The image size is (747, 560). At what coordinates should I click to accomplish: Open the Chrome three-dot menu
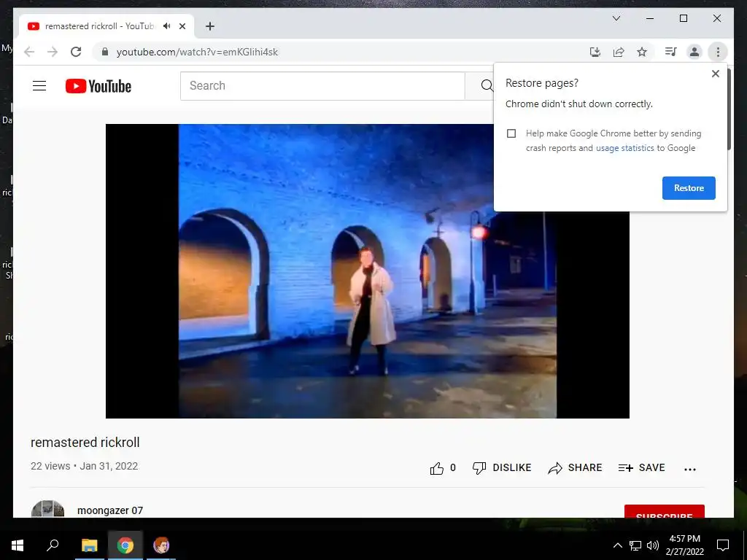point(718,52)
